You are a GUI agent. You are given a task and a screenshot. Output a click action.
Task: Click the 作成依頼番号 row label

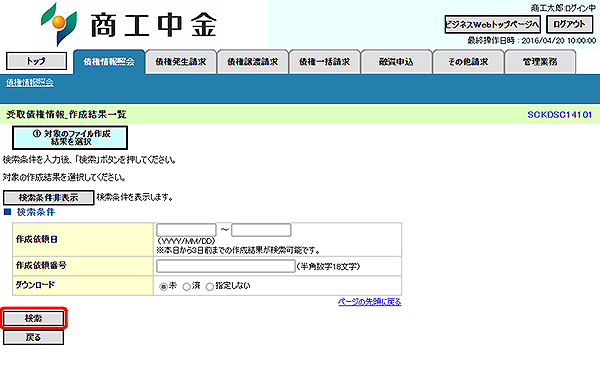pyautogui.click(x=41, y=265)
